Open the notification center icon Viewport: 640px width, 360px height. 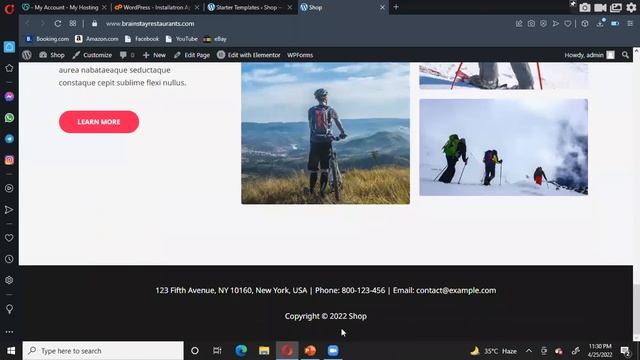pos(625,351)
